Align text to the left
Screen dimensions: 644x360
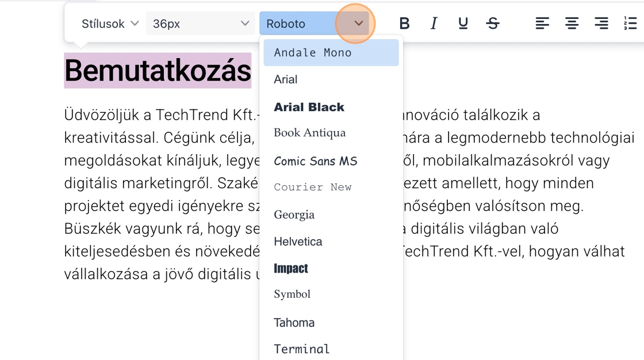[542, 24]
